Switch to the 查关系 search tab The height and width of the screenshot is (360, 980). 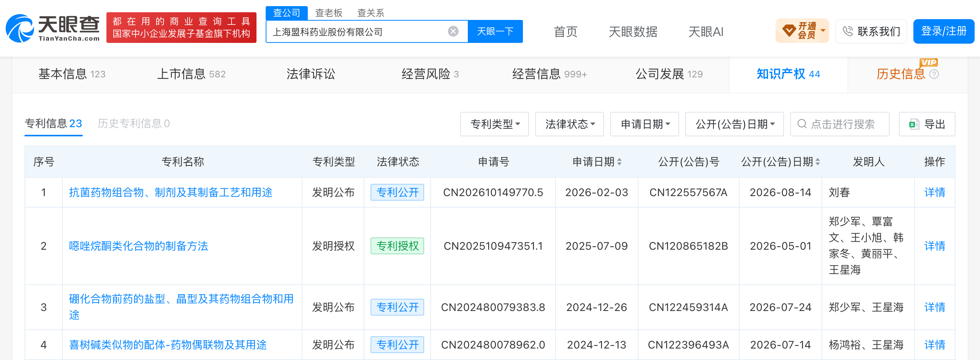[x=371, y=13]
